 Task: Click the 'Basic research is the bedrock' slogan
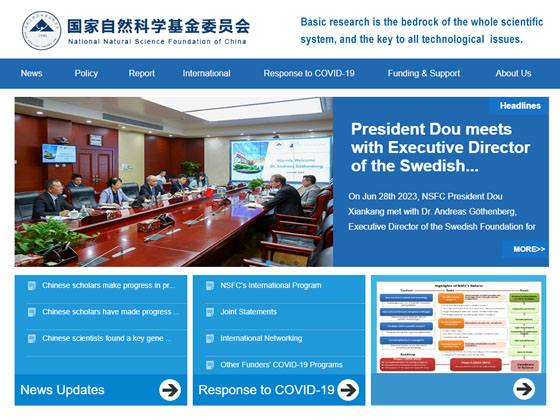point(421,30)
